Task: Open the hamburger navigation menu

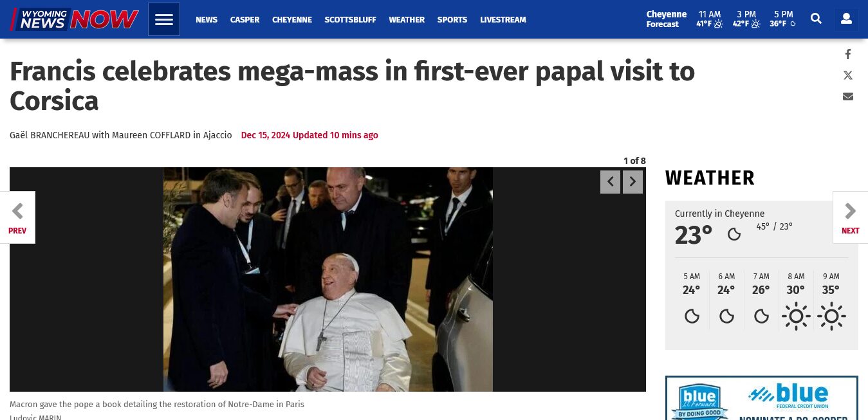Action: (164, 19)
